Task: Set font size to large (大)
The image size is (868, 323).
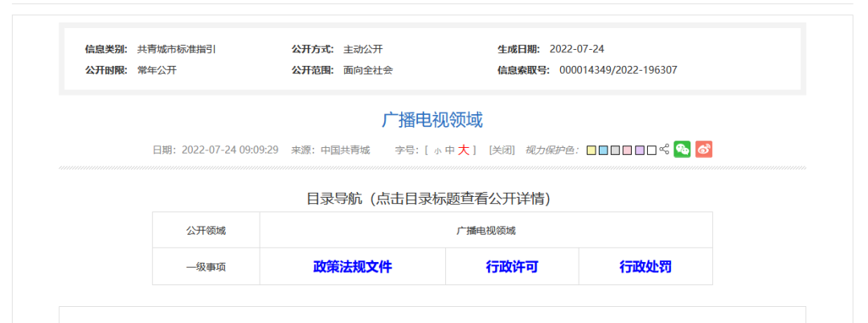Action: [464, 150]
